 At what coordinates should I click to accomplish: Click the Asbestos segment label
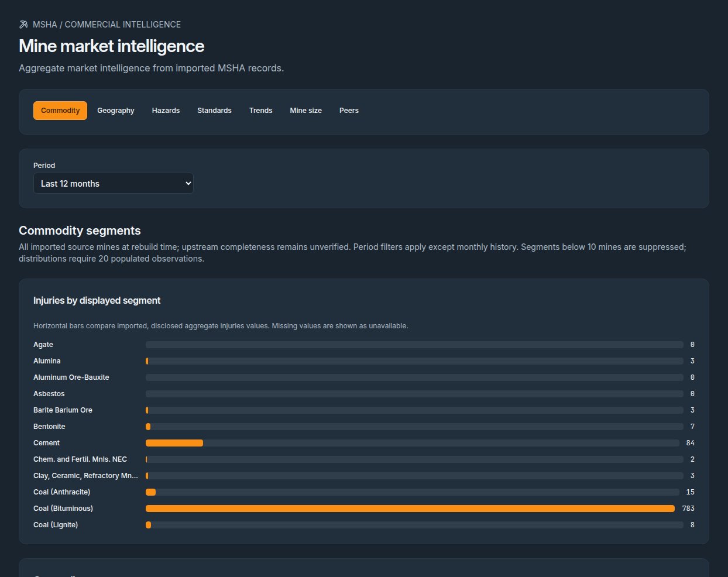[49, 394]
